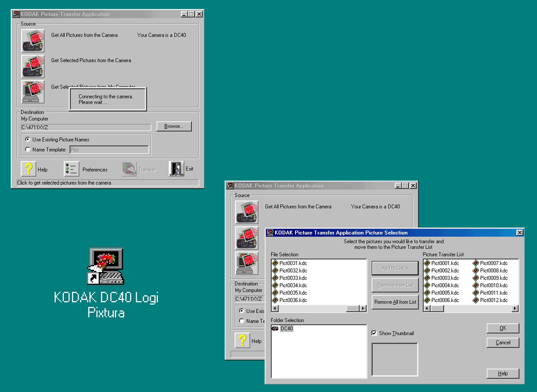Click the Preferences label in left window
Image resolution: width=537 pixels, height=392 pixels.
(95, 170)
